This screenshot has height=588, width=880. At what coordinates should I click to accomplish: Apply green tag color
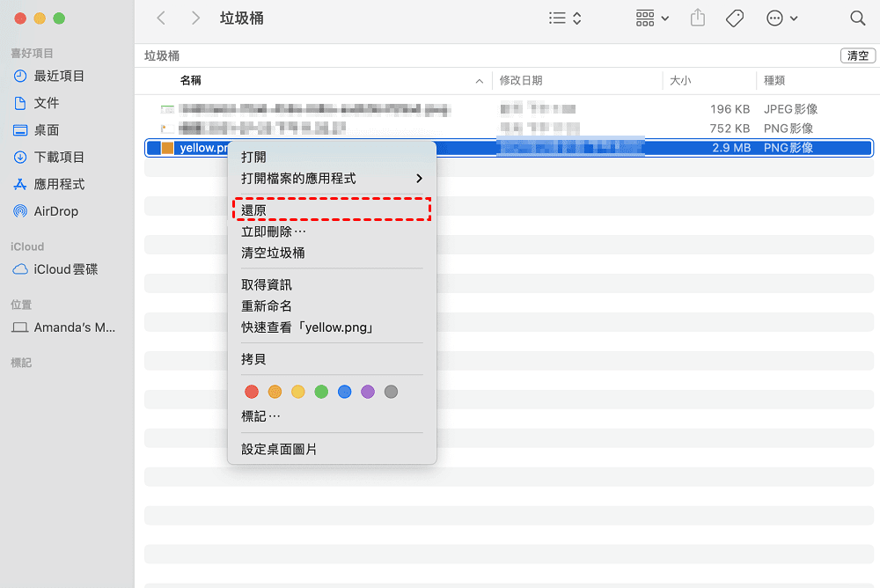click(x=321, y=392)
